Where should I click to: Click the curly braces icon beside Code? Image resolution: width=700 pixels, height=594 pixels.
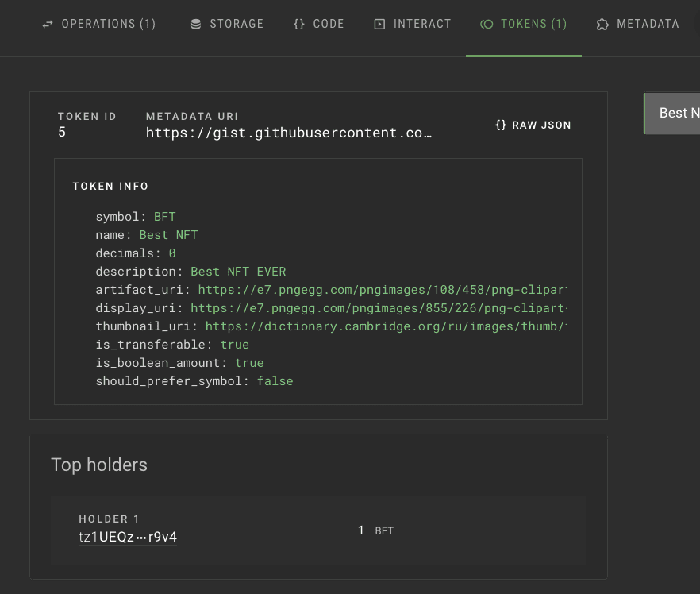298,24
